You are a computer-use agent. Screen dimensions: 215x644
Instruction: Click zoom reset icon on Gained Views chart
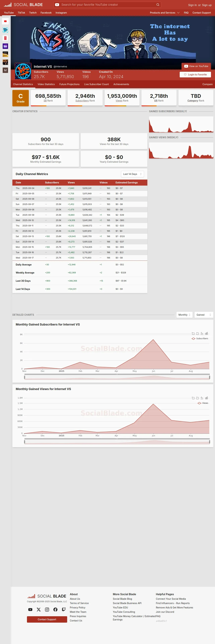(x=197, y=398)
